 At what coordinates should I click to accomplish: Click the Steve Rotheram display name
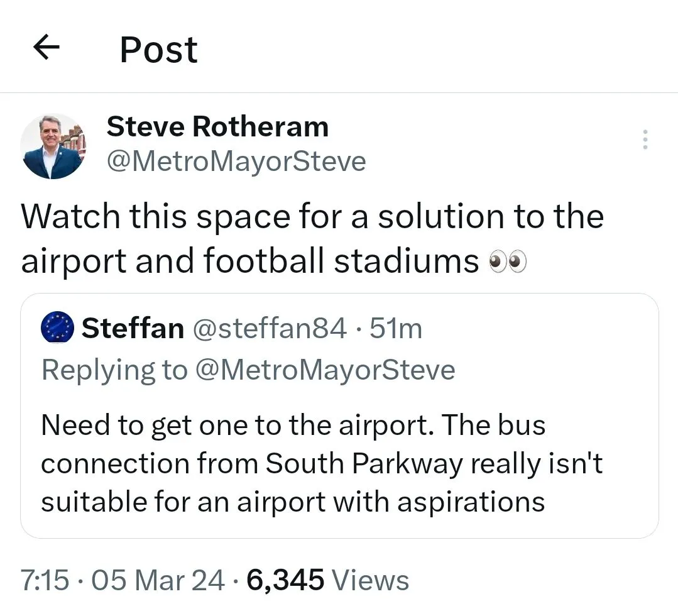point(217,127)
